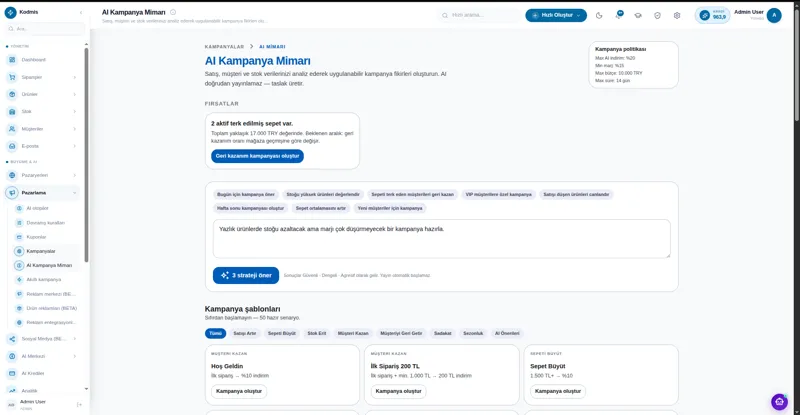
Task: Select the Müşteriyi Geri Getir filter
Action: (401, 333)
